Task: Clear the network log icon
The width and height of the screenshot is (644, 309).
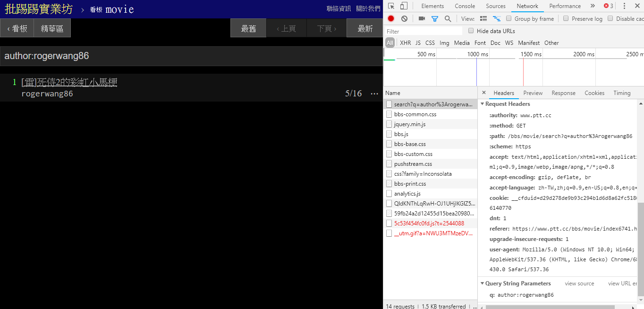Action: (404, 18)
